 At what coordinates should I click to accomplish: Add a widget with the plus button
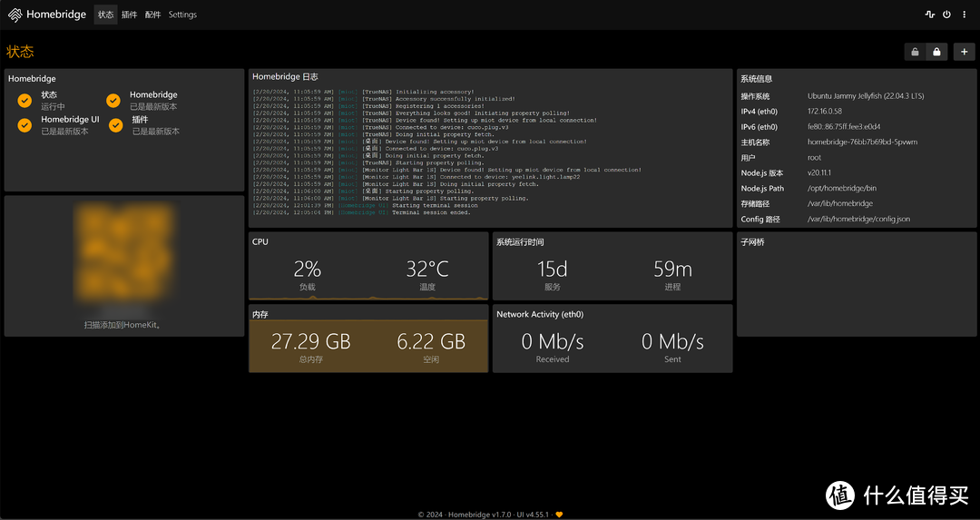pos(965,52)
